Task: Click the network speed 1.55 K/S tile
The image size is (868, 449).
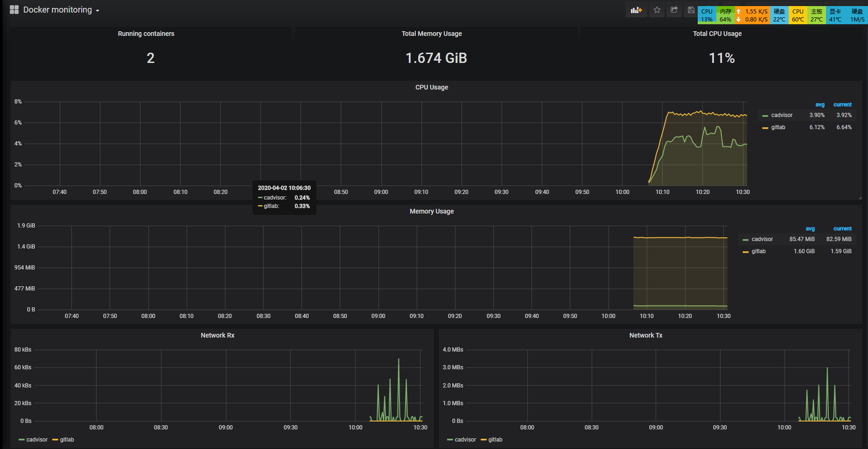Action: (x=752, y=15)
